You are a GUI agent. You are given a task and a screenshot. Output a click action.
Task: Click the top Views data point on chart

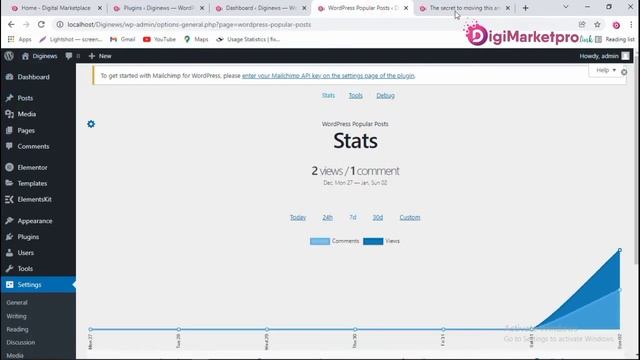[x=620, y=250]
